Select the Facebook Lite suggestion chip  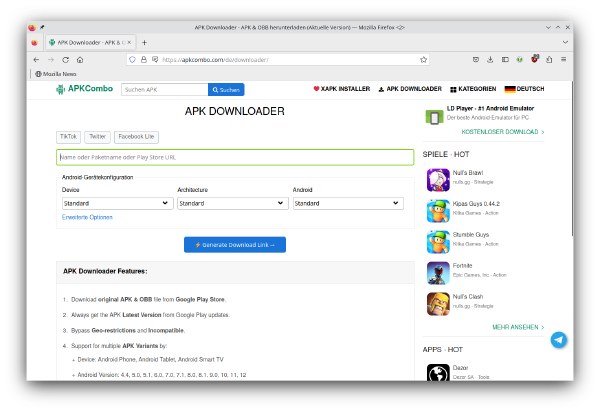pos(136,137)
